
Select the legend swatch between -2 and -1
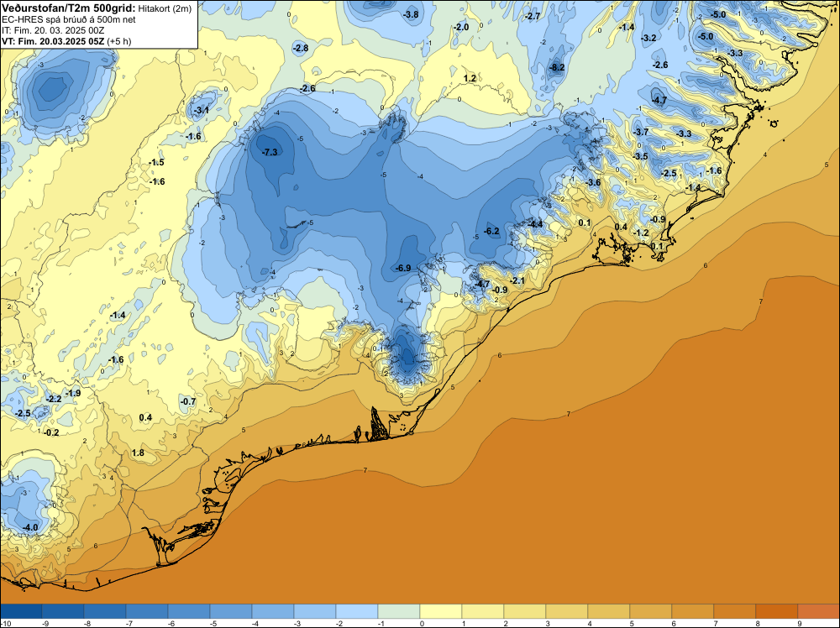(357, 611)
